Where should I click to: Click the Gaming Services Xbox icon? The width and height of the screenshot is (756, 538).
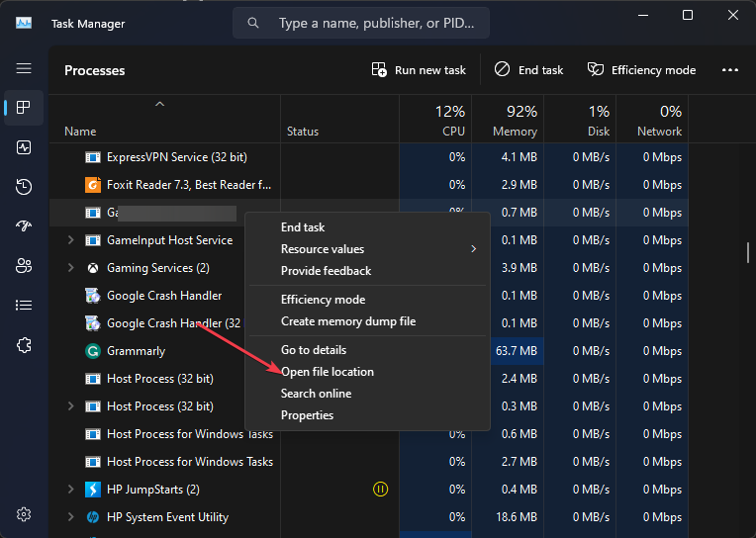[x=93, y=268]
